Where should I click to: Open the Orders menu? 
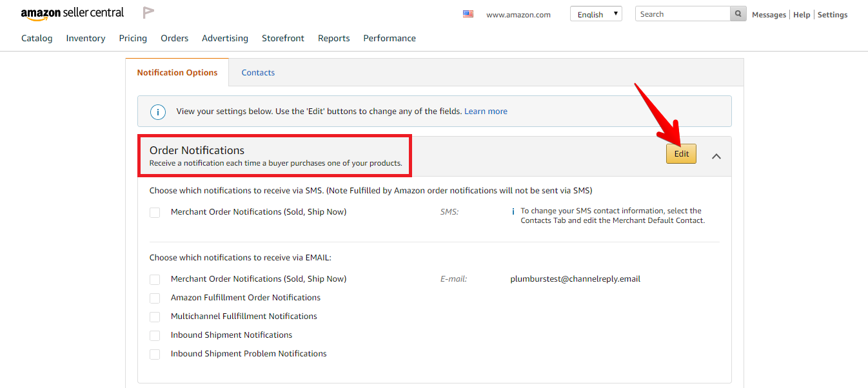point(175,38)
